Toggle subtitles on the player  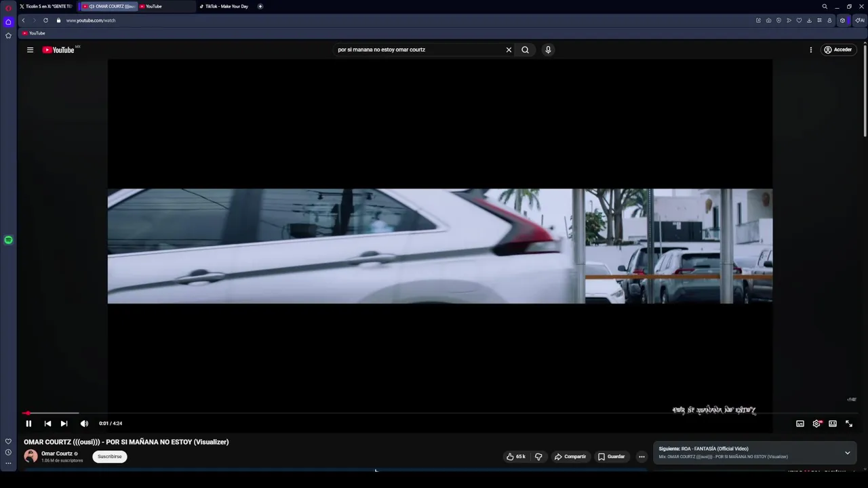click(x=800, y=424)
